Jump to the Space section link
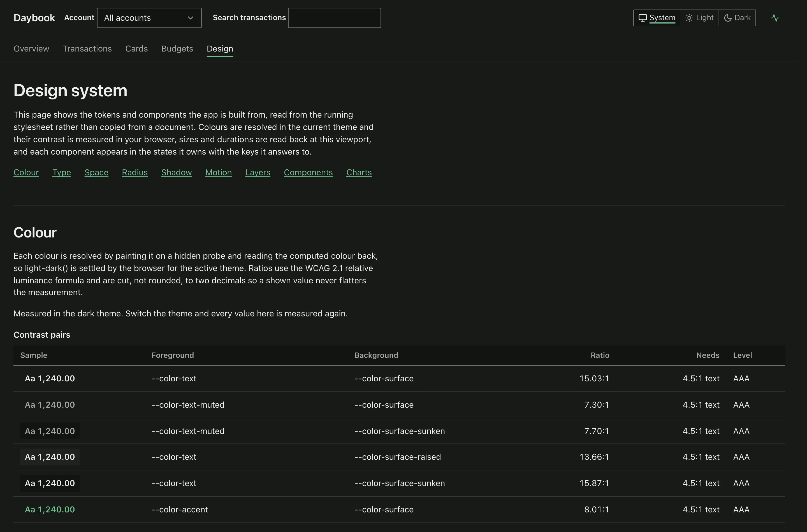This screenshot has height=532, width=807. point(96,172)
